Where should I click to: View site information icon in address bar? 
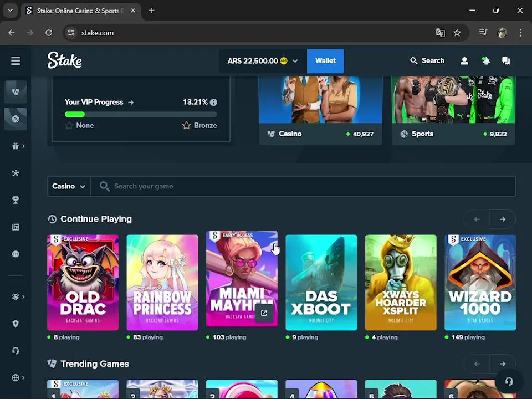pyautogui.click(x=71, y=33)
